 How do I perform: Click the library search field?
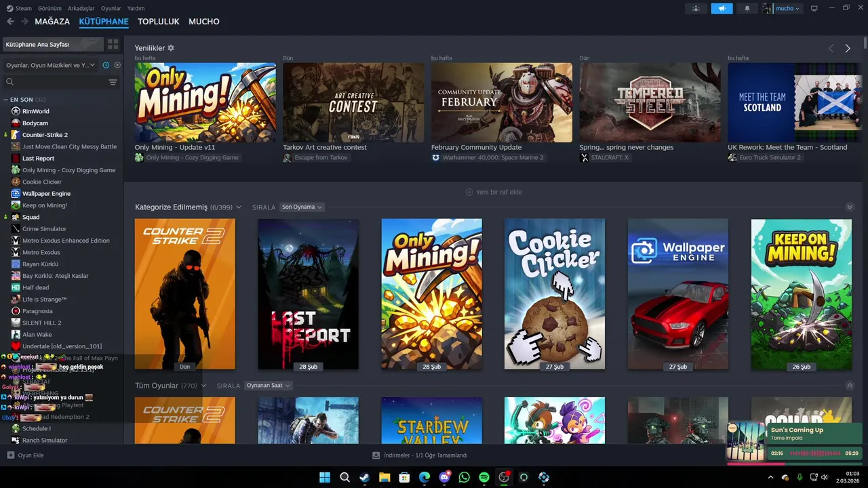click(x=56, y=82)
